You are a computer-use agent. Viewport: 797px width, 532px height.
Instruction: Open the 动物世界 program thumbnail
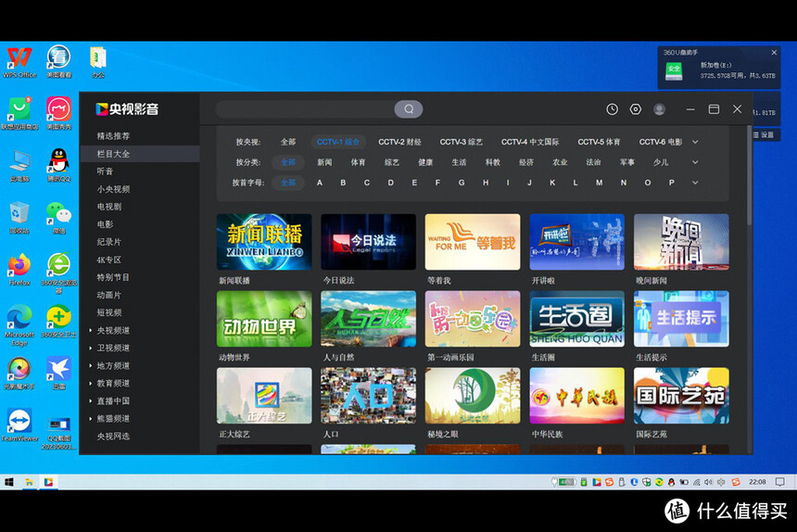point(264,319)
